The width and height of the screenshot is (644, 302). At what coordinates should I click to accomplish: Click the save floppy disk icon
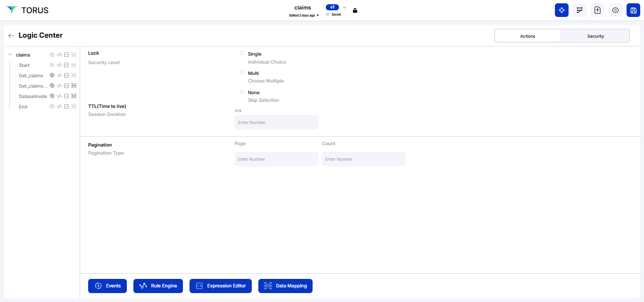tap(633, 10)
